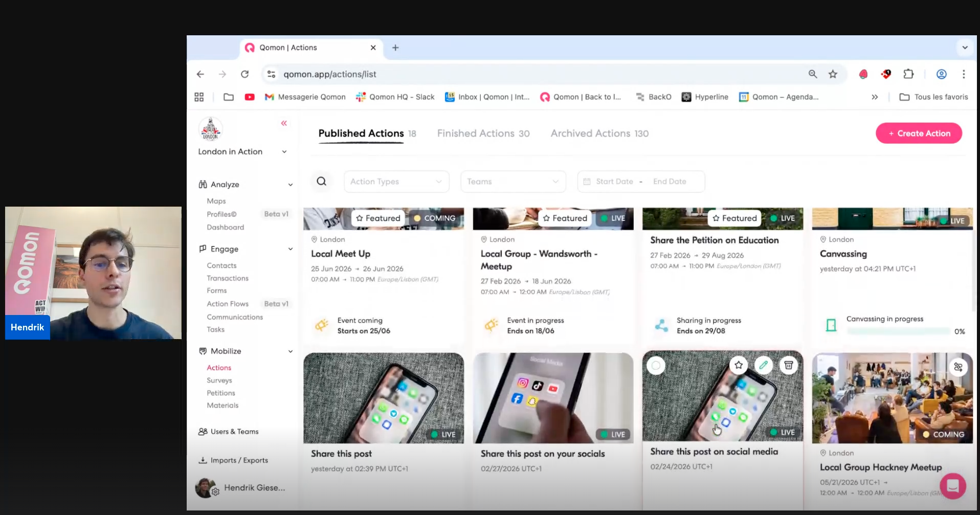980x515 pixels.
Task: Click settings icon on Local Group Hackney card
Action: 958,367
